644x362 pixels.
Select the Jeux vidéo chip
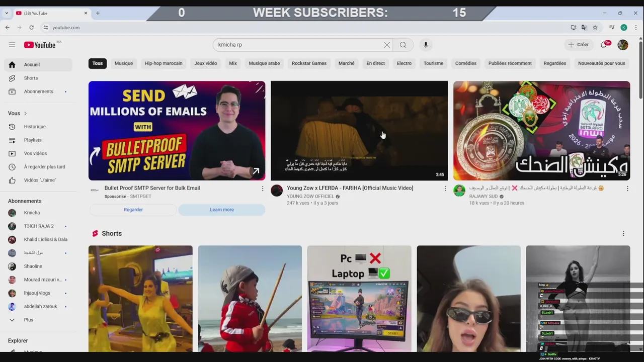click(206, 63)
